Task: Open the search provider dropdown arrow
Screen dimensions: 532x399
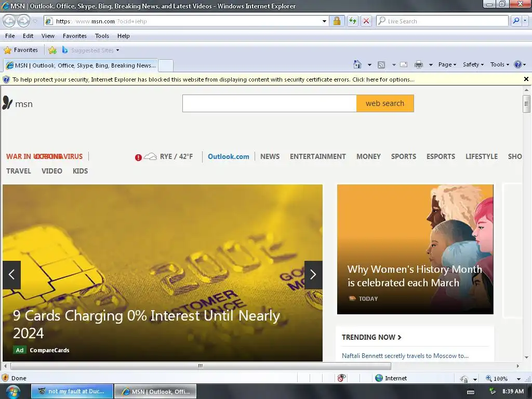Action: (525, 21)
